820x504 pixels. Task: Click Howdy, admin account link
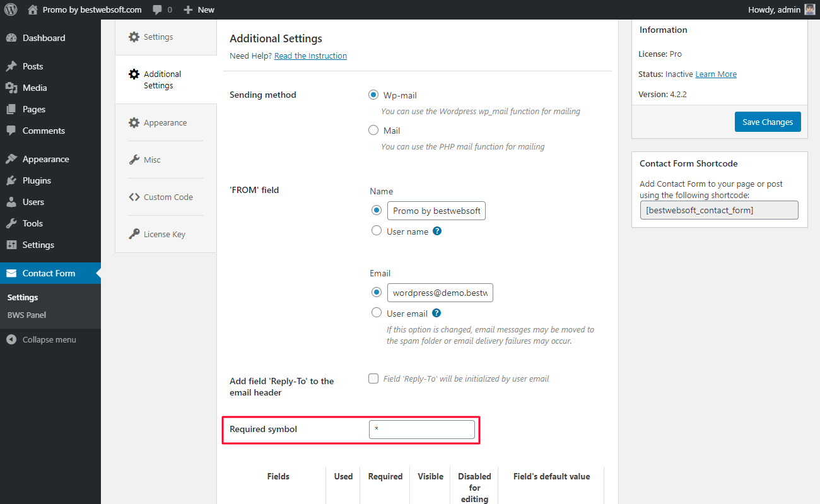click(782, 9)
